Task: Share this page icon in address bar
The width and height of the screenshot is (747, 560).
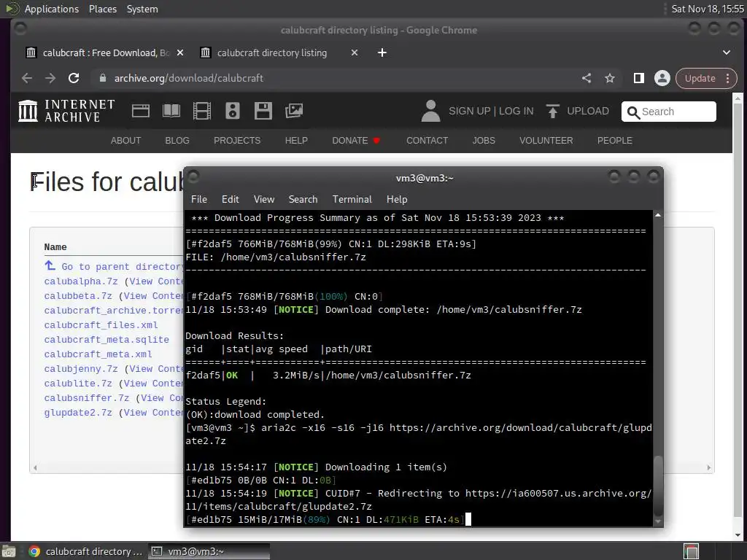Action: (587, 78)
